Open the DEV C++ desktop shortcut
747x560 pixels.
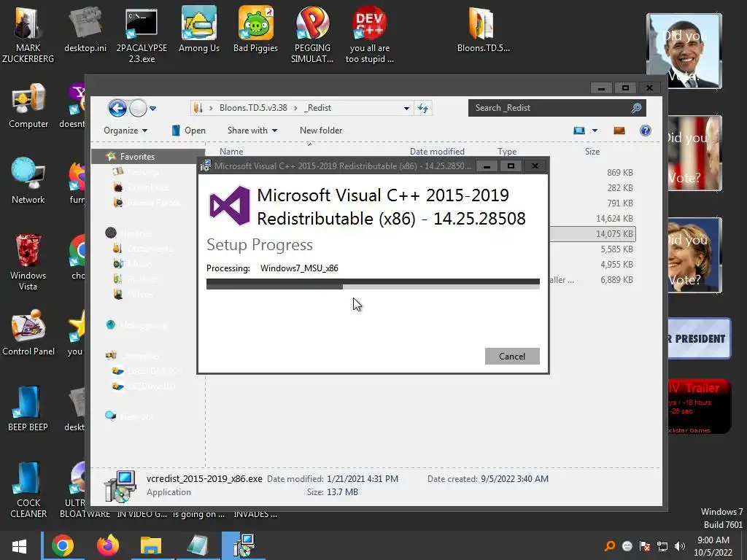tap(369, 34)
